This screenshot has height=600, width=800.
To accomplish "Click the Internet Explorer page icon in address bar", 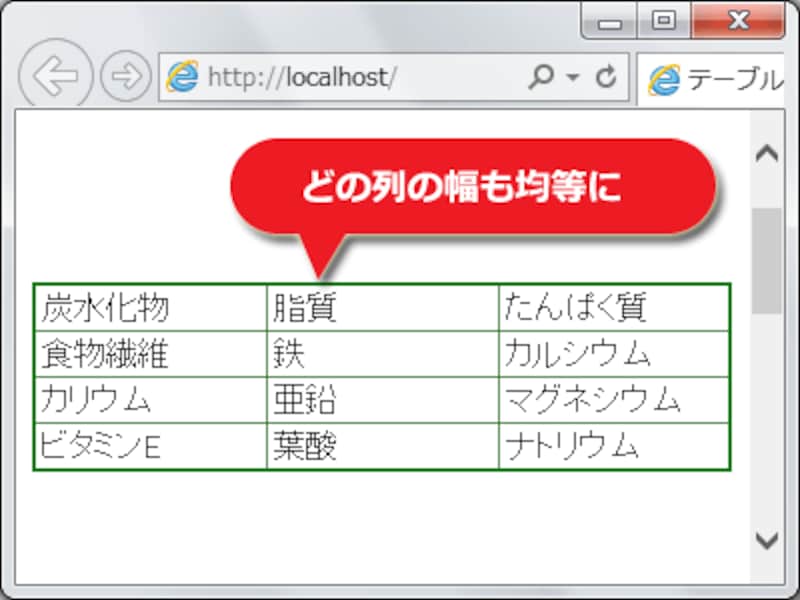I will click(182, 77).
